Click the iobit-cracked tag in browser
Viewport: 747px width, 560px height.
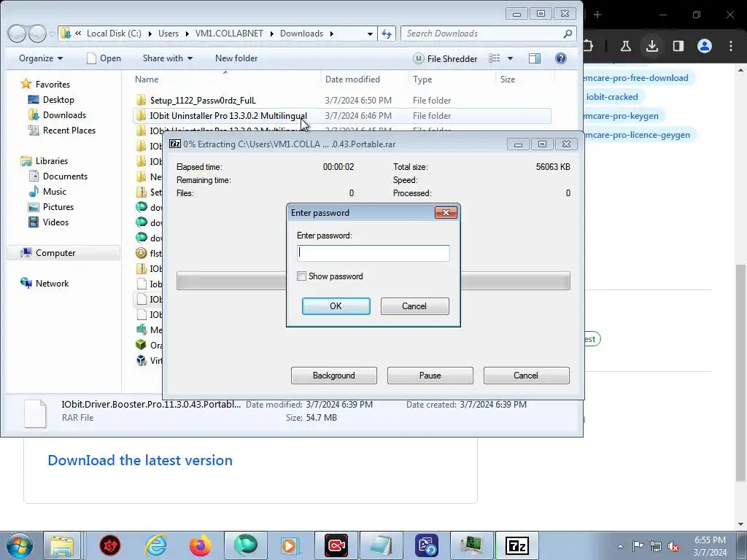coord(612,97)
